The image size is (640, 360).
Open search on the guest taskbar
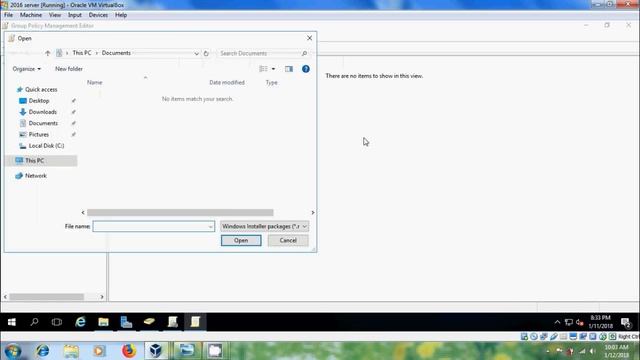point(34,322)
